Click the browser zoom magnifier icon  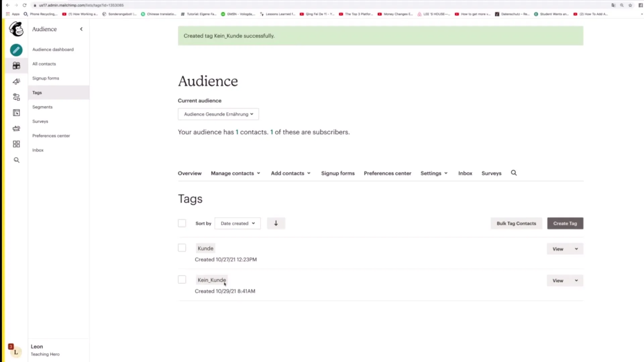(x=622, y=5)
